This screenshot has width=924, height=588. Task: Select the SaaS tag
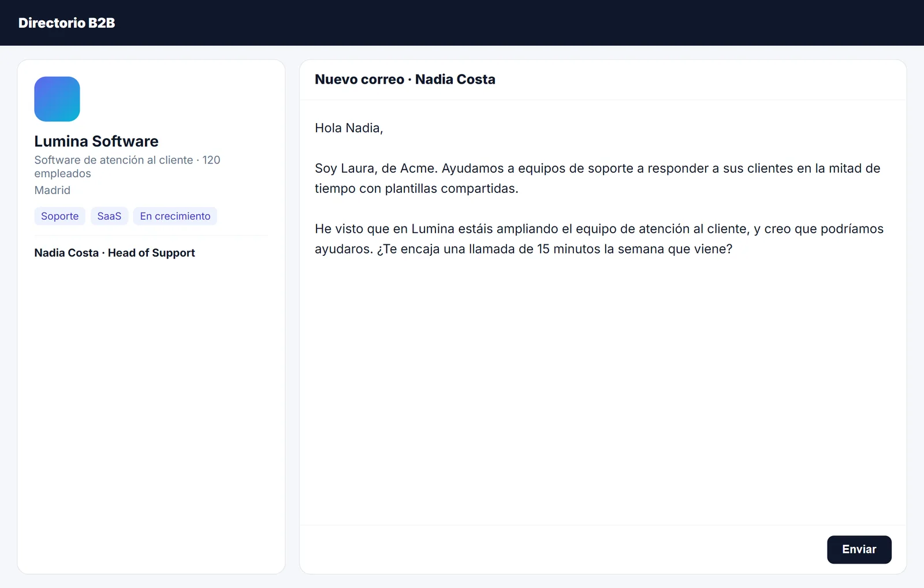[x=109, y=216]
